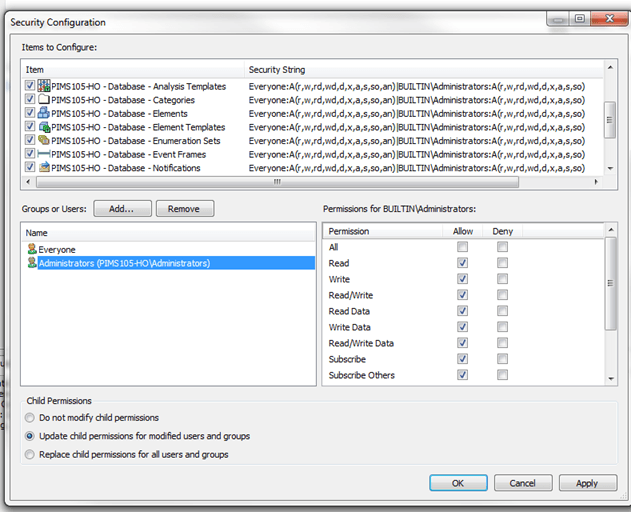Click the Apply button

588,483
